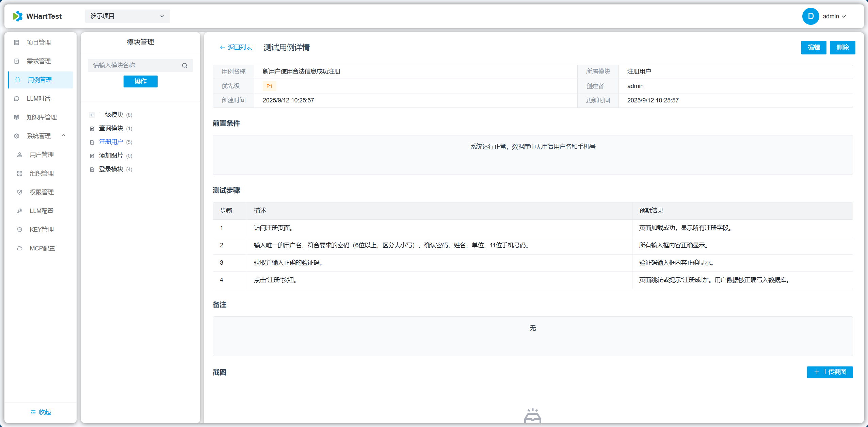Image resolution: width=868 pixels, height=427 pixels.
Task: Go to 用户管理 menu item
Action: pyautogui.click(x=42, y=155)
